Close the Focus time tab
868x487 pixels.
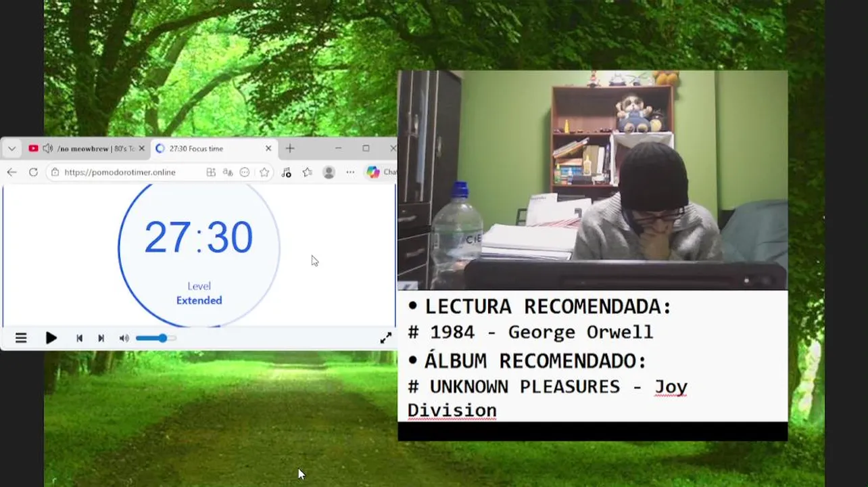pos(268,149)
